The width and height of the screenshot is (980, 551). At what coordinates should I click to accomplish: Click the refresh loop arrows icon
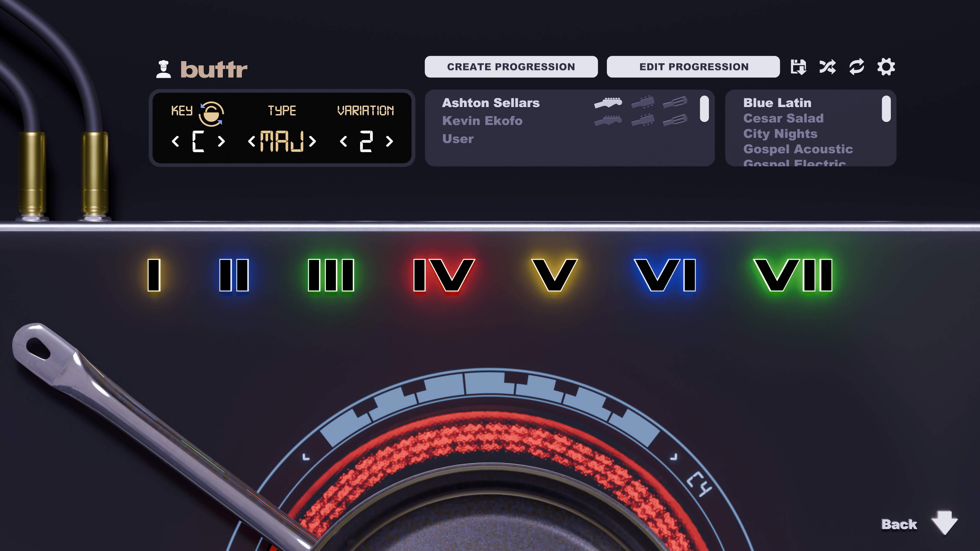coord(856,67)
